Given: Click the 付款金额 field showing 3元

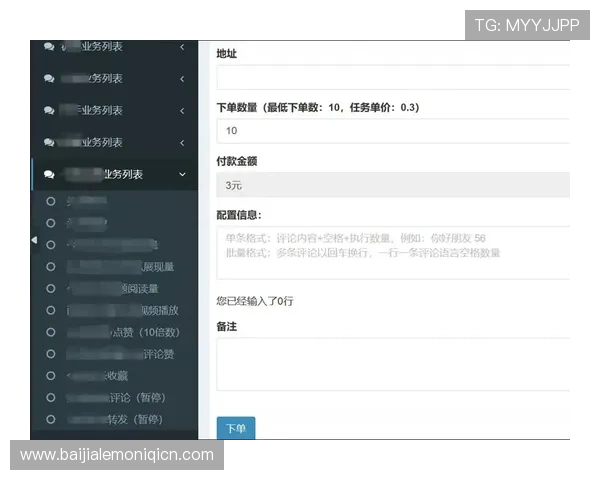Looking at the screenshot, I should pyautogui.click(x=393, y=185).
